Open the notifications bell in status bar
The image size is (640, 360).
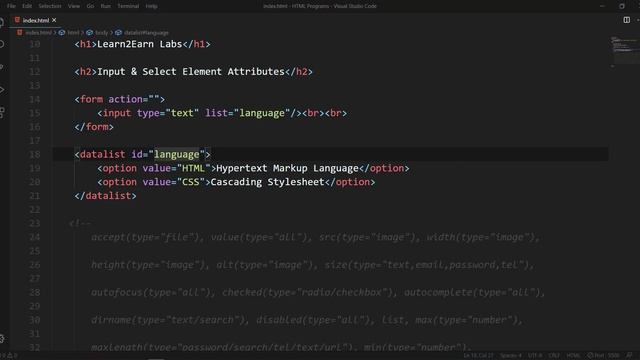[x=629, y=356]
